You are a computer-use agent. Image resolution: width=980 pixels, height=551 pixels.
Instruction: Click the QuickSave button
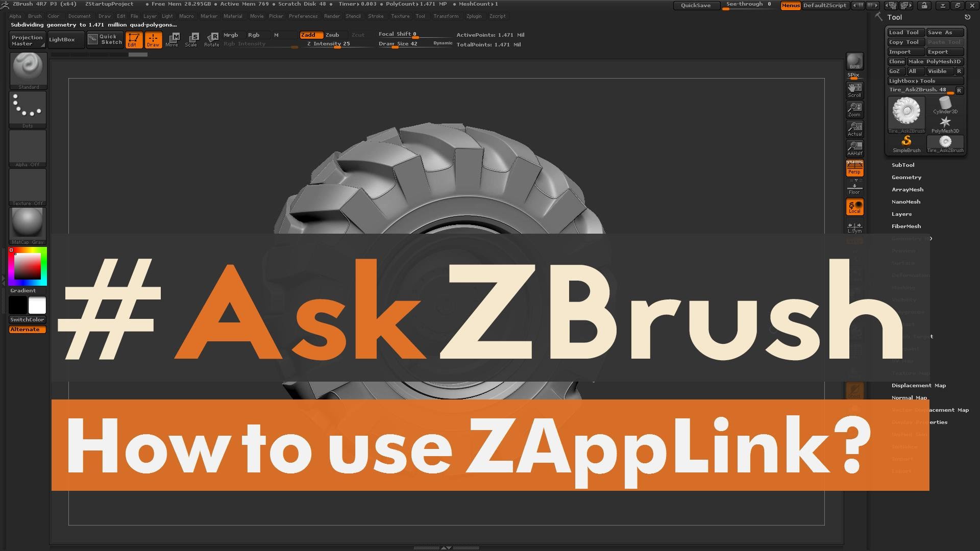point(696,5)
